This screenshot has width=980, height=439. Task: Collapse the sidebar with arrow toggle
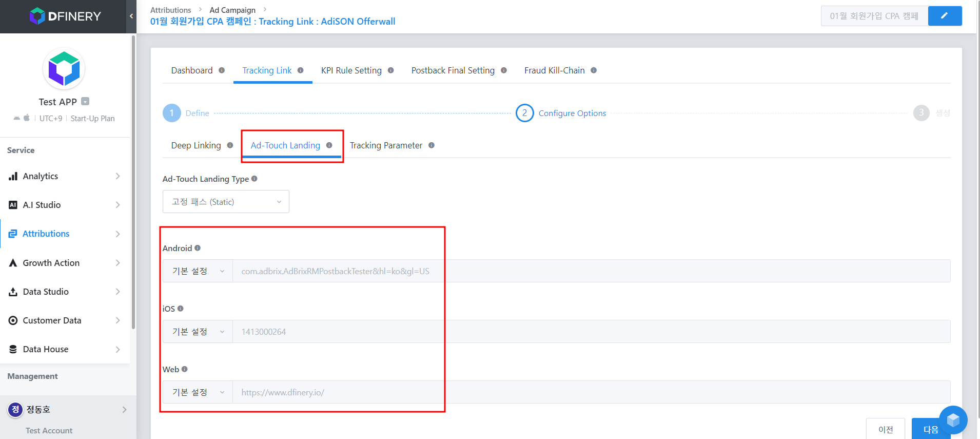(x=131, y=16)
